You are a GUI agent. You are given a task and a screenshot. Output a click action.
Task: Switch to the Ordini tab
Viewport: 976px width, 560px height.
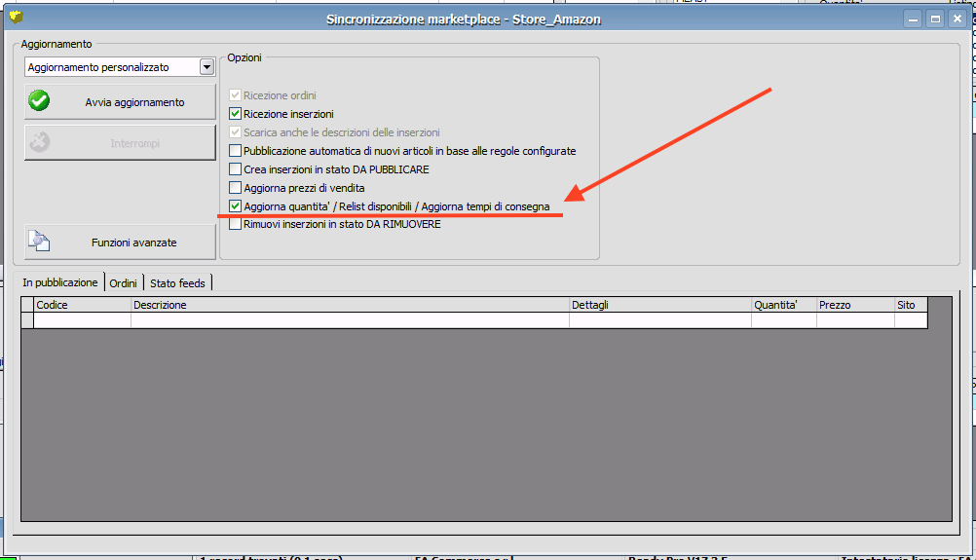click(x=124, y=283)
